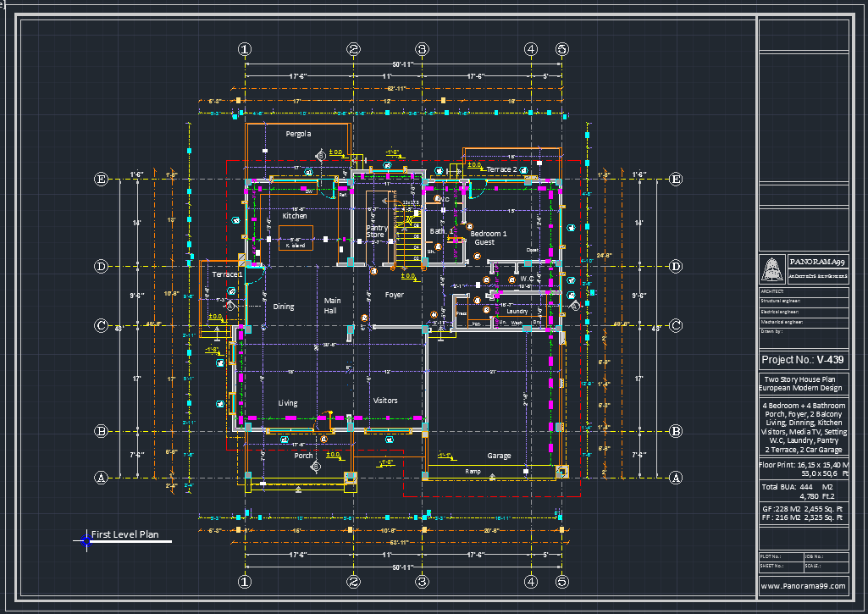Click the blue UCS origin marker near First Level Plan

[86, 541]
